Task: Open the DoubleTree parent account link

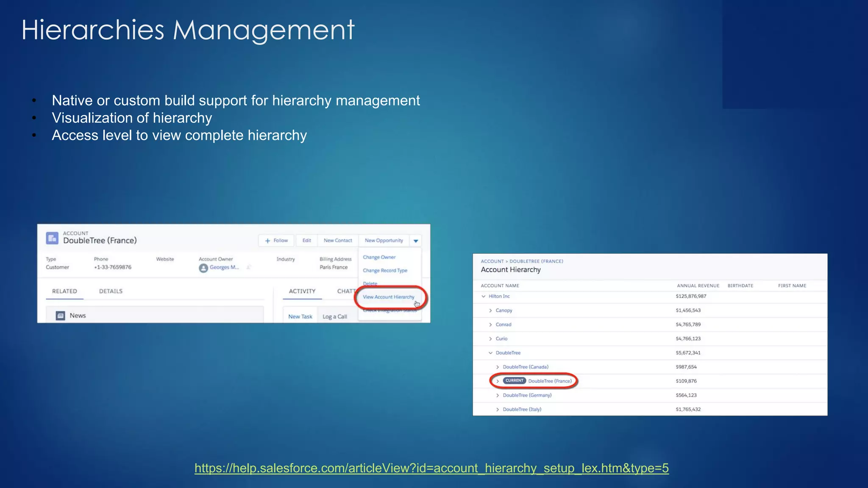Action: [508, 353]
